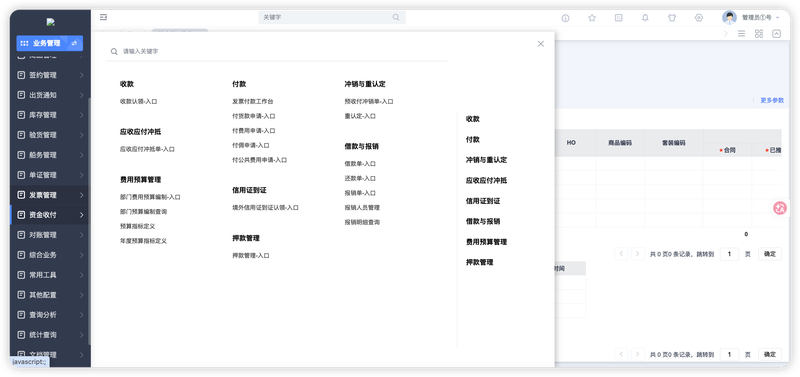
Task: Click the icon beside 常用工具 in sidebar
Action: click(21, 275)
